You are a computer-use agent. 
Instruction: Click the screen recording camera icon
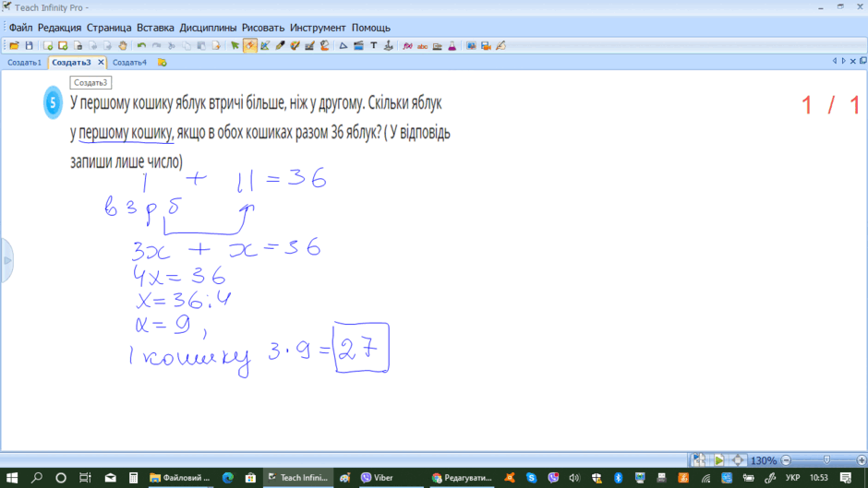click(486, 46)
